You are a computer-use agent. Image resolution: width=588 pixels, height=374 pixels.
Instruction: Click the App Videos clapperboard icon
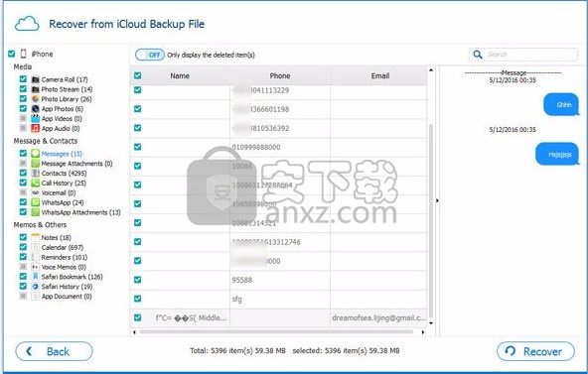coord(35,118)
